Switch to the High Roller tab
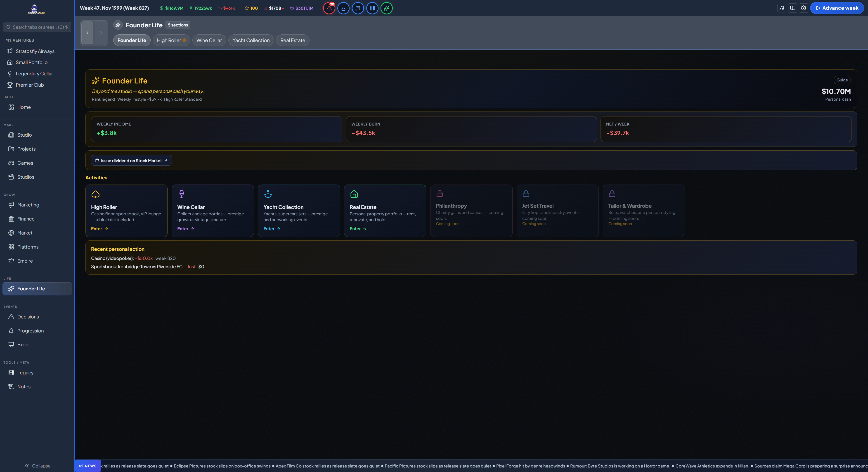 point(171,40)
